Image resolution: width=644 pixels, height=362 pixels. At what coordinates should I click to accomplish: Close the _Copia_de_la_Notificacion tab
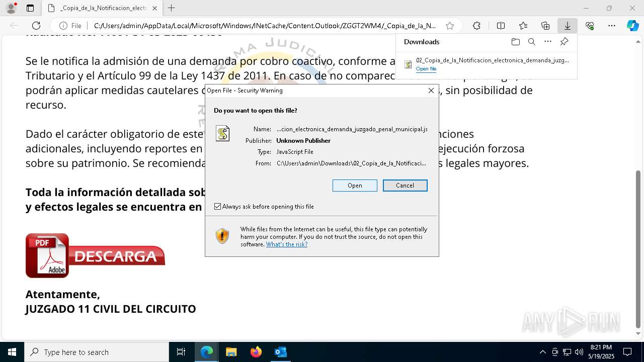[x=155, y=8]
